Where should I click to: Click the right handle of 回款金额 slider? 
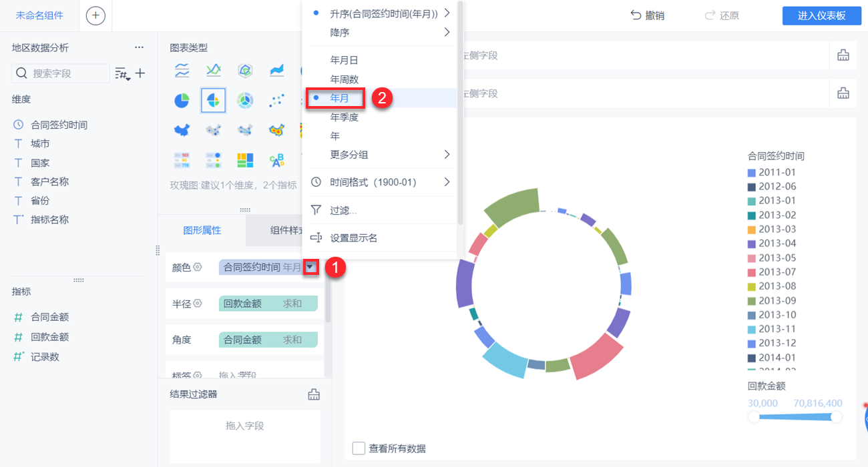click(x=836, y=417)
